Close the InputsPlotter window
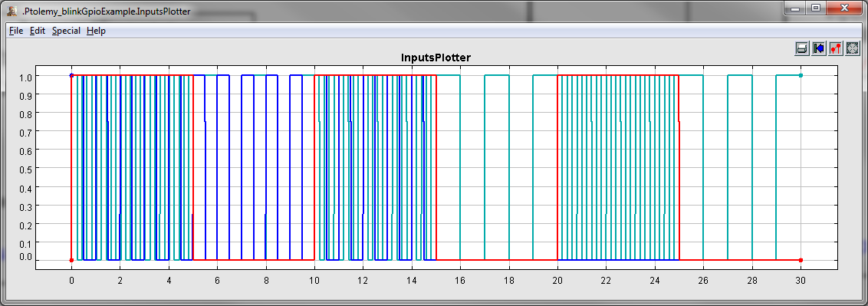The height and width of the screenshot is (306, 868). coord(843,8)
